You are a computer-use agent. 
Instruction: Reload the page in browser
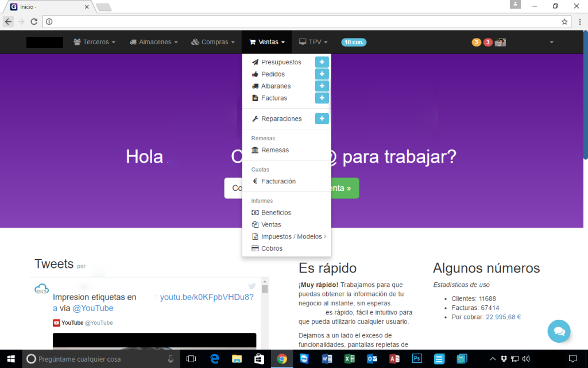(34, 22)
